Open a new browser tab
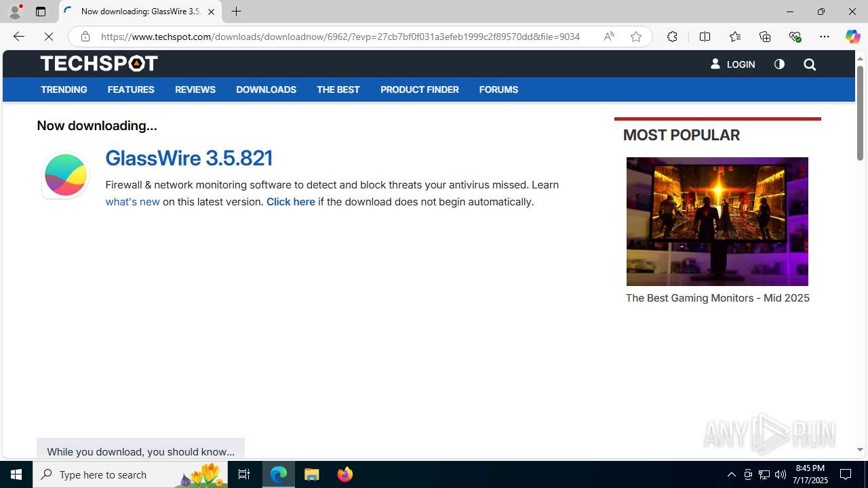This screenshot has height=488, width=868. (236, 12)
